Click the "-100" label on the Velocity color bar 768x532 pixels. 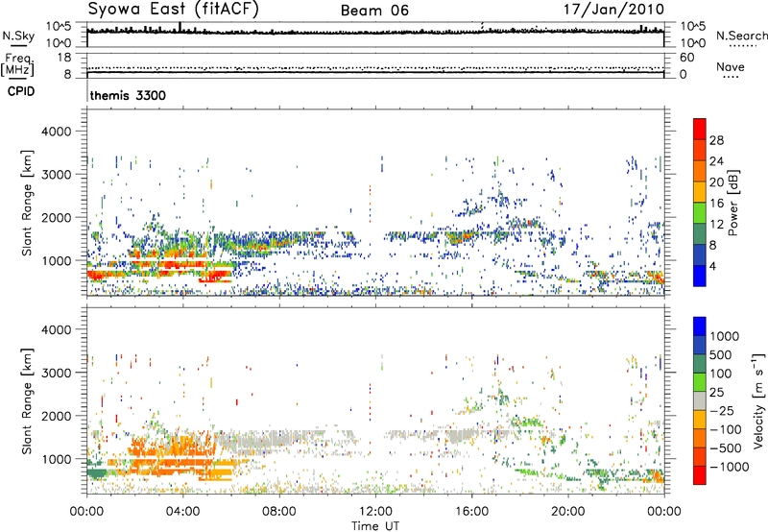(x=726, y=429)
